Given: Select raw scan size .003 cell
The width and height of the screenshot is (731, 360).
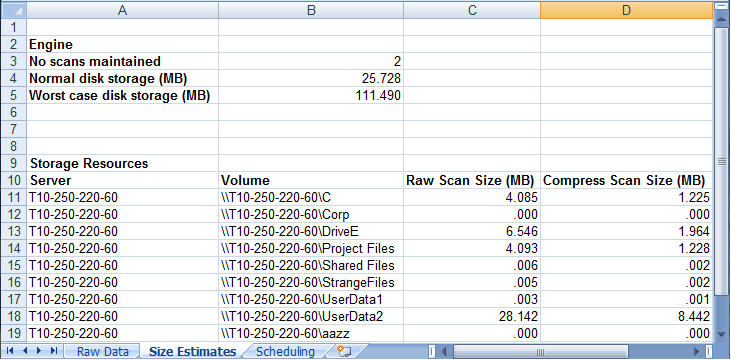Looking at the screenshot, I should pos(472,299).
